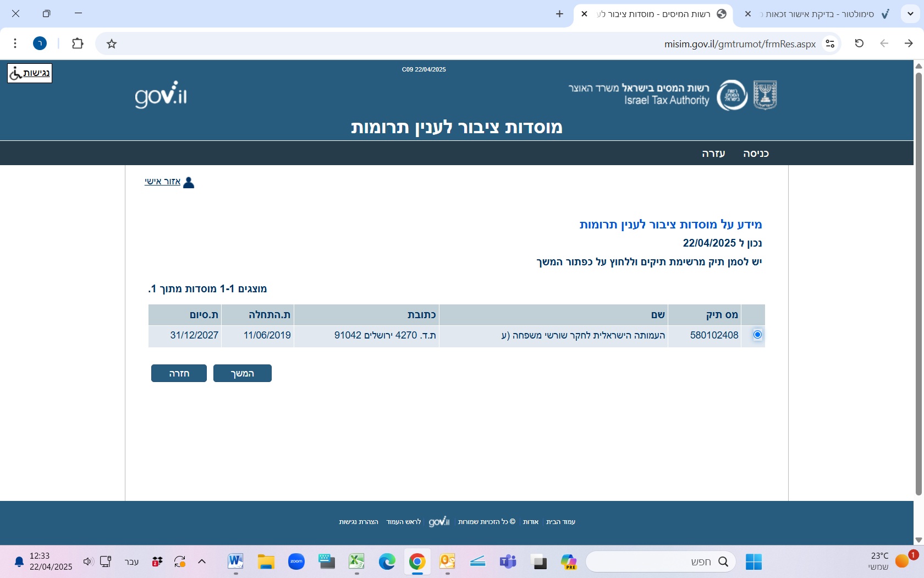Click the page vertical scrollbar
Image resolution: width=924 pixels, height=578 pixels.
pyautogui.click(x=918, y=275)
